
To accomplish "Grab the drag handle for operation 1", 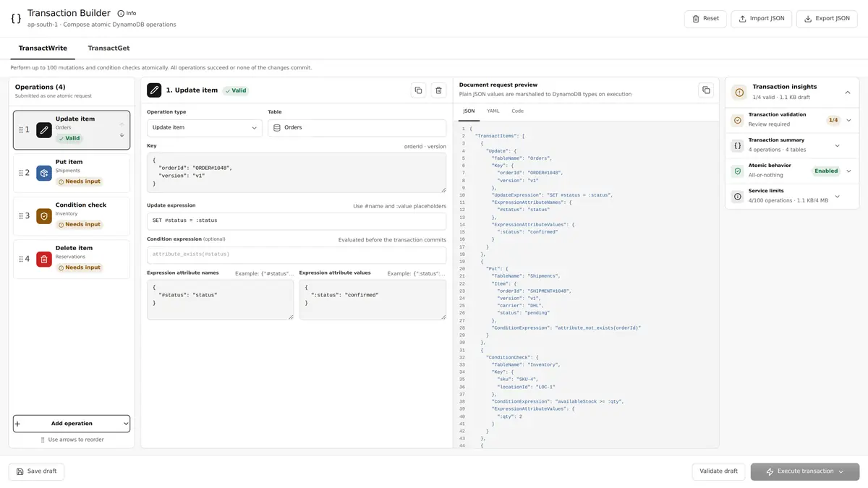I will pyautogui.click(x=21, y=130).
